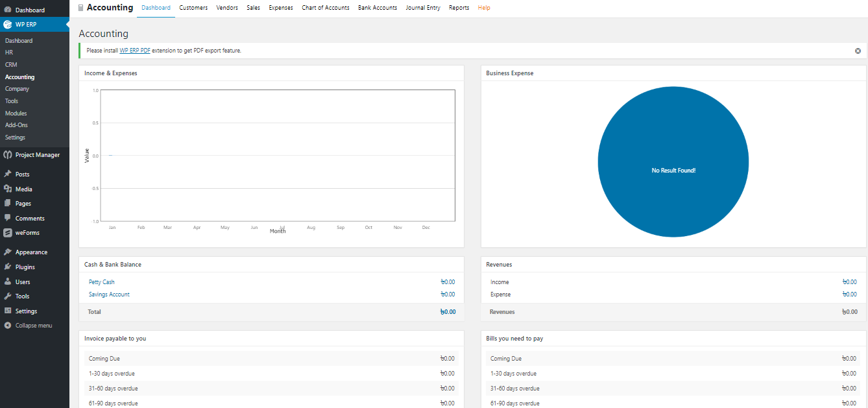Dismiss the WP ERP PDF notice
Screen dimensions: 868x408
(x=858, y=51)
